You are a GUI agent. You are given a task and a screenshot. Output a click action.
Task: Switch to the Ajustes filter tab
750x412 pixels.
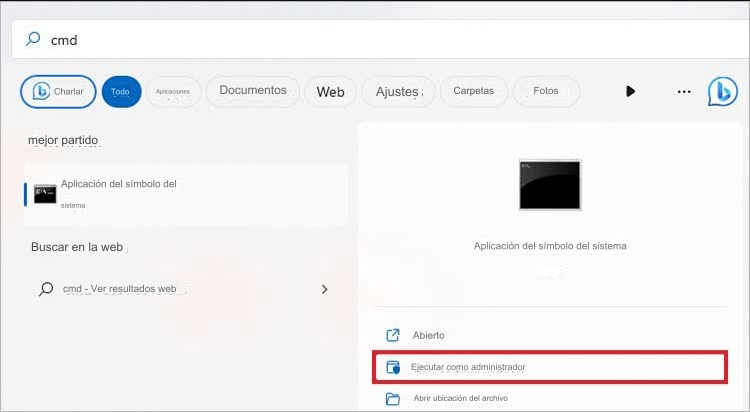398,91
